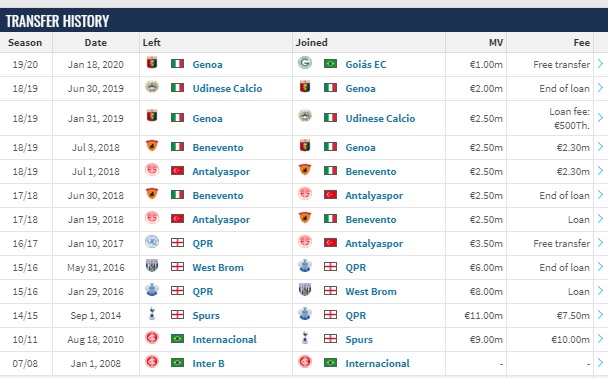Open the arrow for the €10.00m Spurs transfer
Viewport: 608px width, 378px height.
click(600, 339)
